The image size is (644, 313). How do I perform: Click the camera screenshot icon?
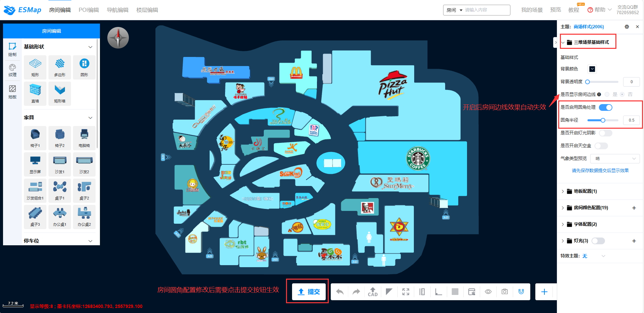tap(505, 292)
